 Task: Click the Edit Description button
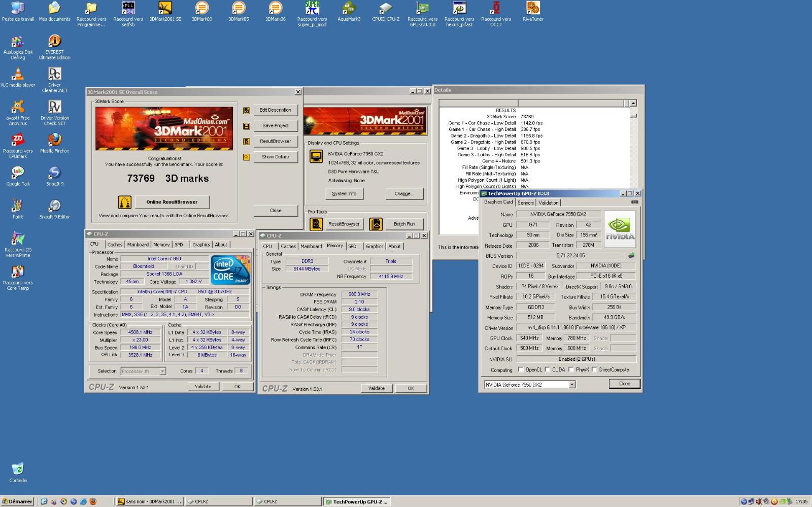[276, 110]
